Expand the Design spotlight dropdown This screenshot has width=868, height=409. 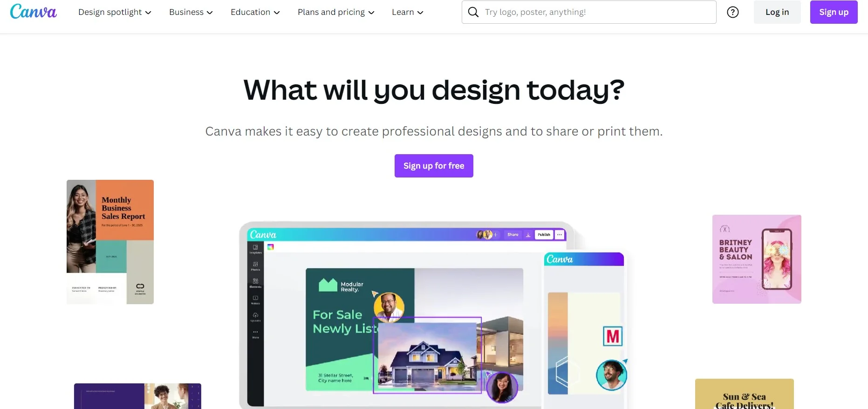coord(115,12)
